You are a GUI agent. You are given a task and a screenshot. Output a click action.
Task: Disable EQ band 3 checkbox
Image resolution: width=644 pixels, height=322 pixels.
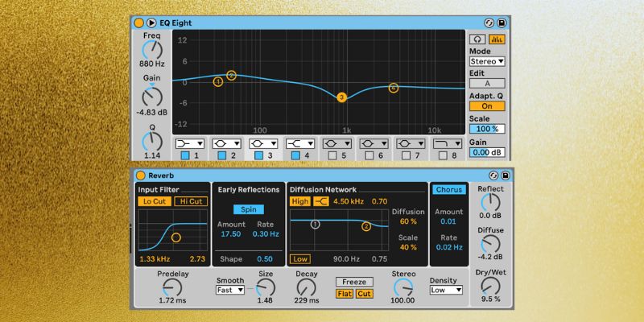(258, 155)
